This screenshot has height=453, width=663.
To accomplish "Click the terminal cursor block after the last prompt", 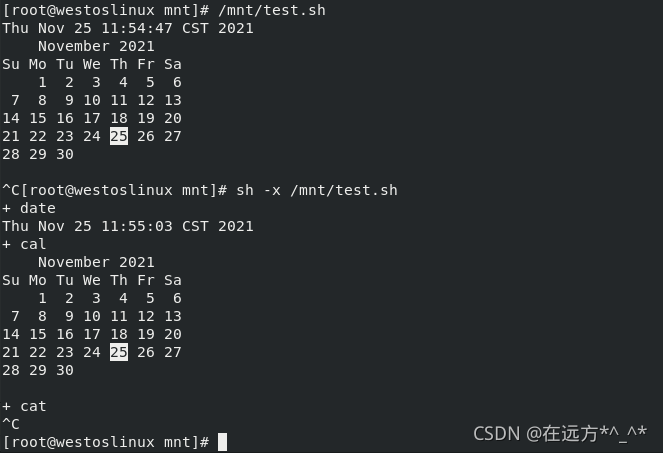I will 222,442.
